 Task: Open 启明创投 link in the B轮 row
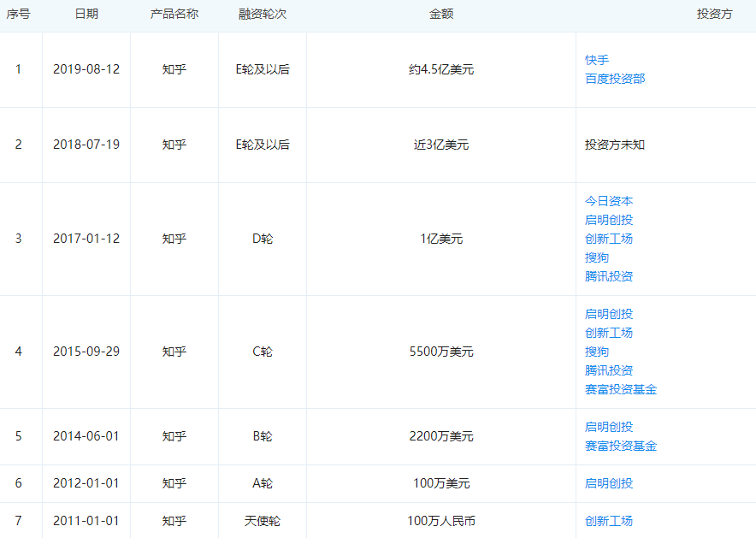point(609,427)
